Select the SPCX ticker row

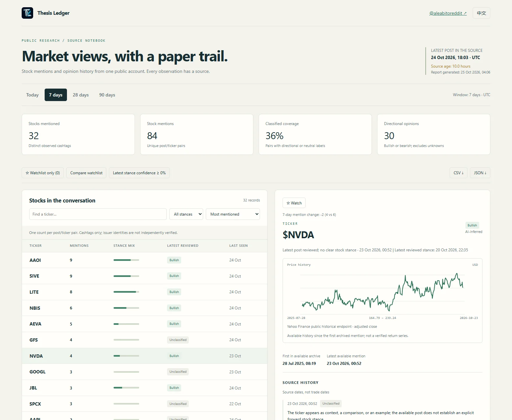tap(144, 404)
